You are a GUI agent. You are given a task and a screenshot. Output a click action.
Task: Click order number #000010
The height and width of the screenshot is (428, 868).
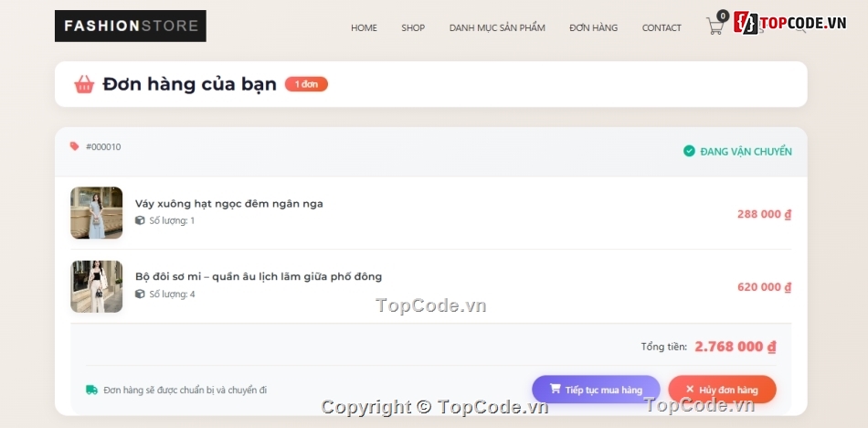pos(103,147)
